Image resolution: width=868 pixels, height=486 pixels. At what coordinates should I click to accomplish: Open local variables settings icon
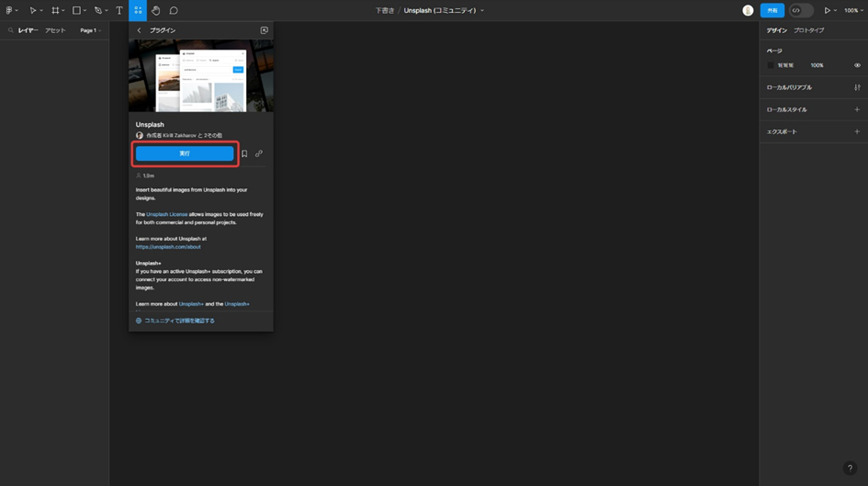[x=857, y=87]
